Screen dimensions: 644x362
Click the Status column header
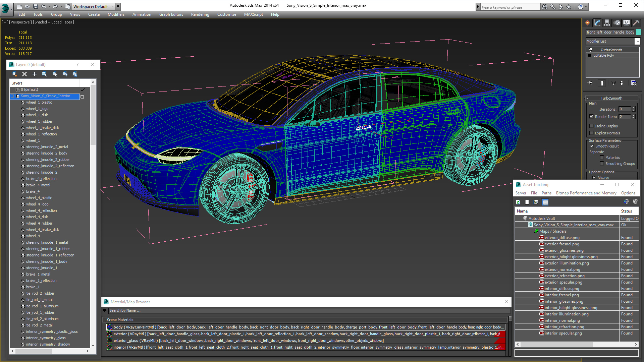[x=629, y=211]
